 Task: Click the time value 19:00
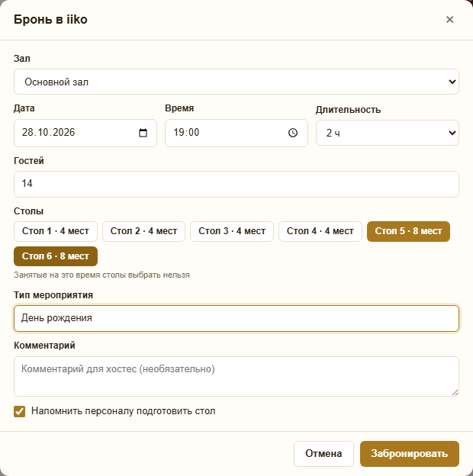coord(186,133)
